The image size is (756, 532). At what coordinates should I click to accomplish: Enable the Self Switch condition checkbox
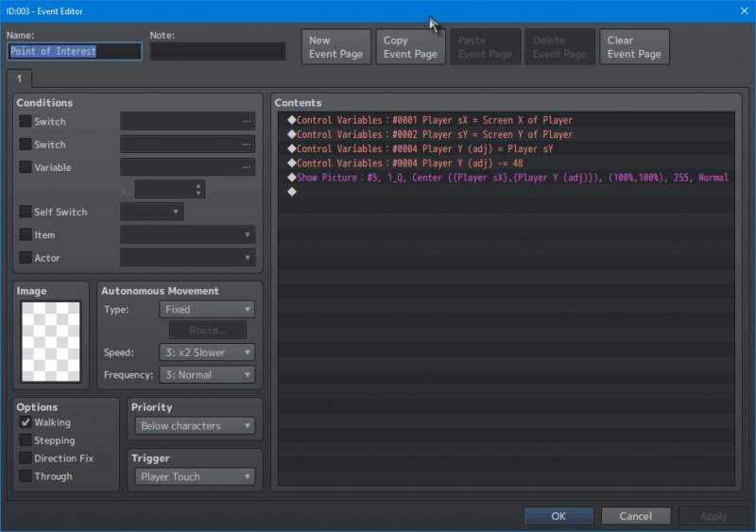[x=26, y=212]
